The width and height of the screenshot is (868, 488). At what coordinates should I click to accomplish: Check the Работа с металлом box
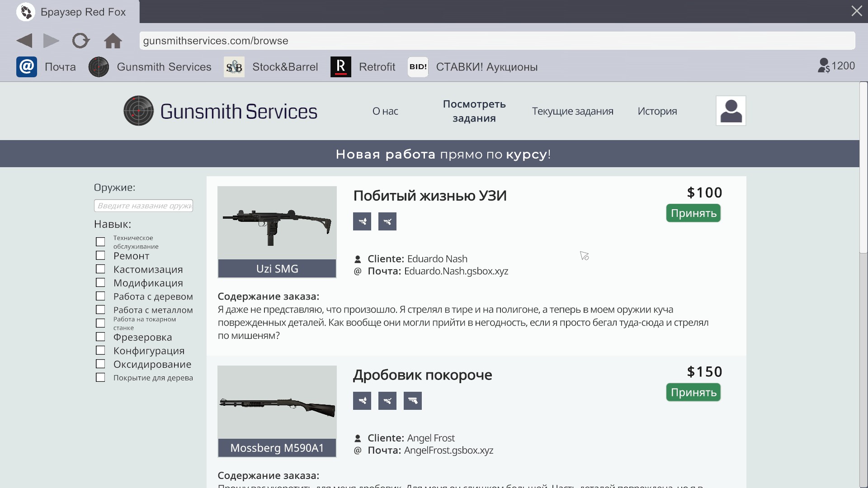pos(100,310)
